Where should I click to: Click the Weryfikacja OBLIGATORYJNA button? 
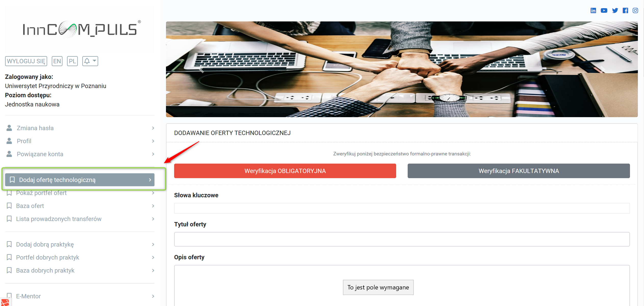click(285, 171)
